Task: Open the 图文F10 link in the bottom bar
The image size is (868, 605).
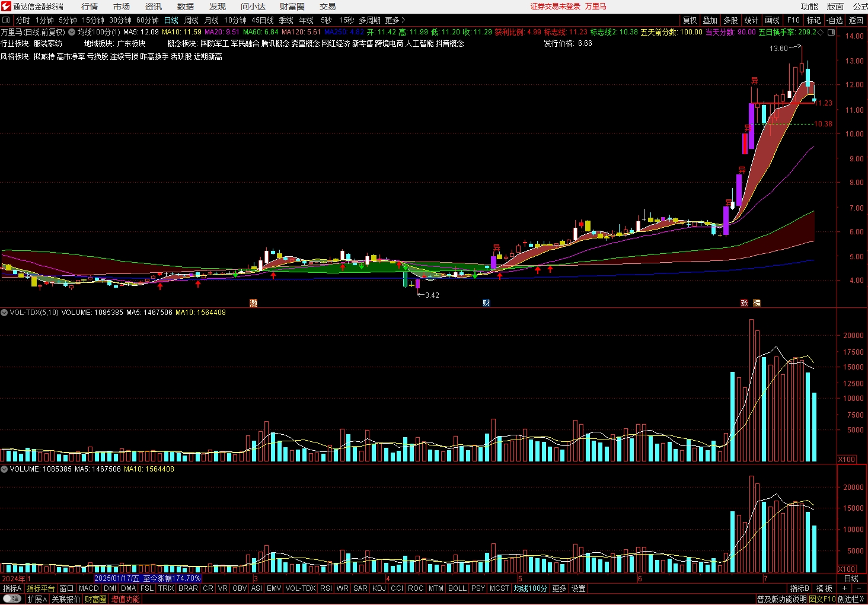Action: [x=822, y=599]
